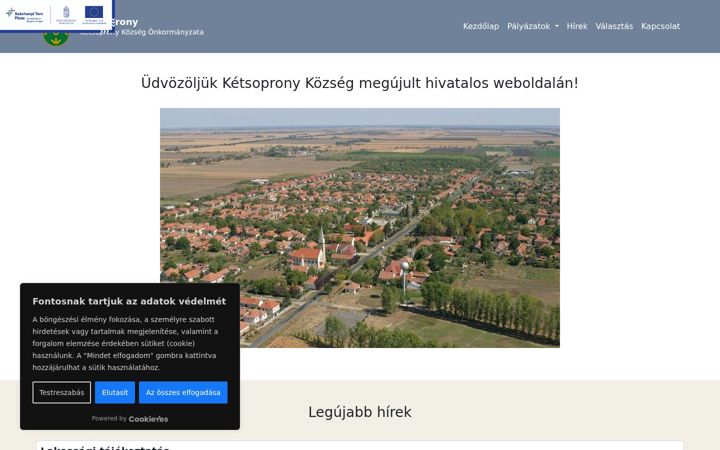Click the Hungarian government crest logo
The height and width of the screenshot is (450, 720).
66,15
